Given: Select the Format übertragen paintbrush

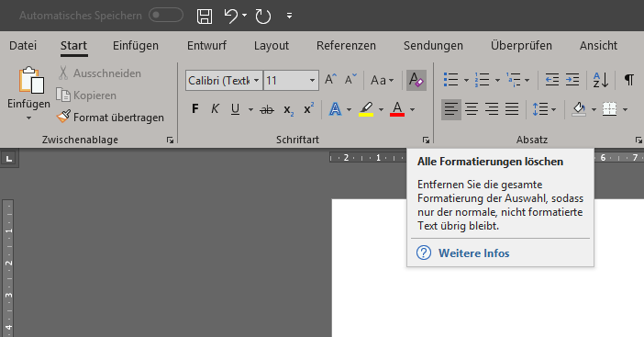Looking at the screenshot, I should tap(110, 118).
